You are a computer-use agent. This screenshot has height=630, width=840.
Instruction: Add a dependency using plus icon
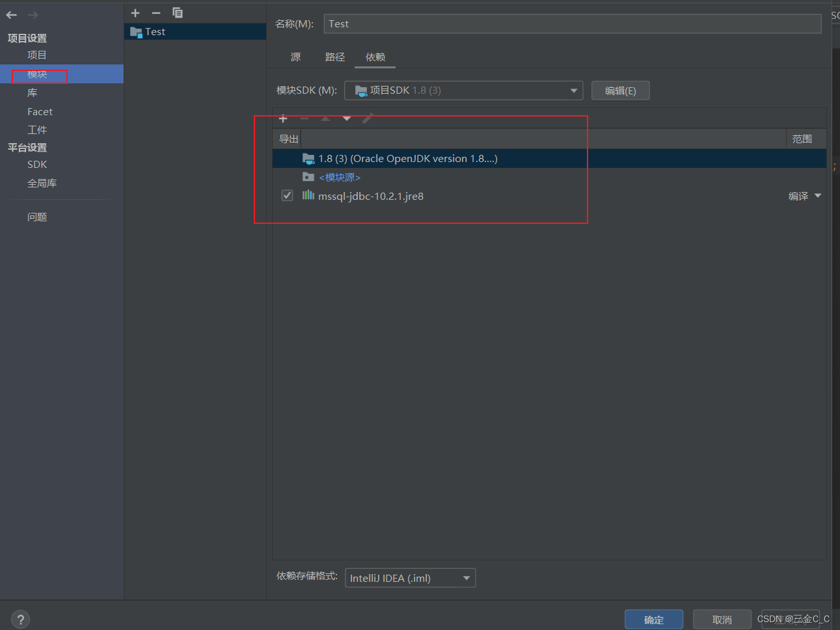(283, 118)
